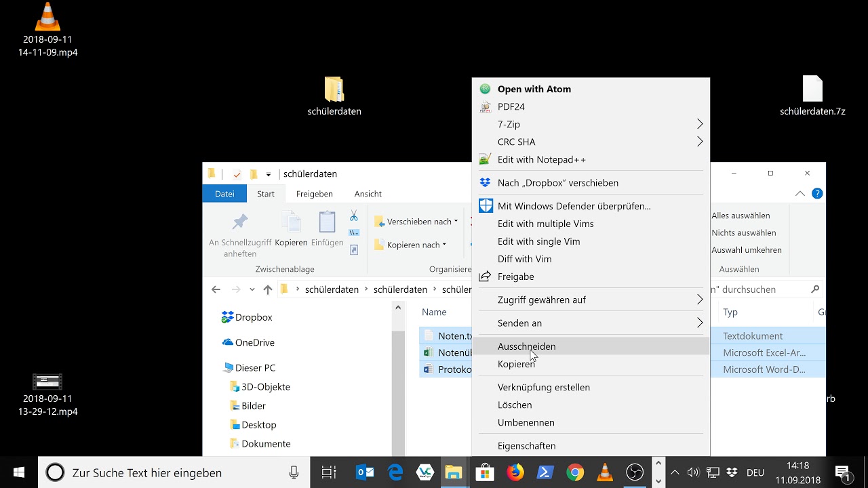Viewport: 868px width, 488px height.
Task: Click Alles auswählen in ribbon
Action: 741,216
